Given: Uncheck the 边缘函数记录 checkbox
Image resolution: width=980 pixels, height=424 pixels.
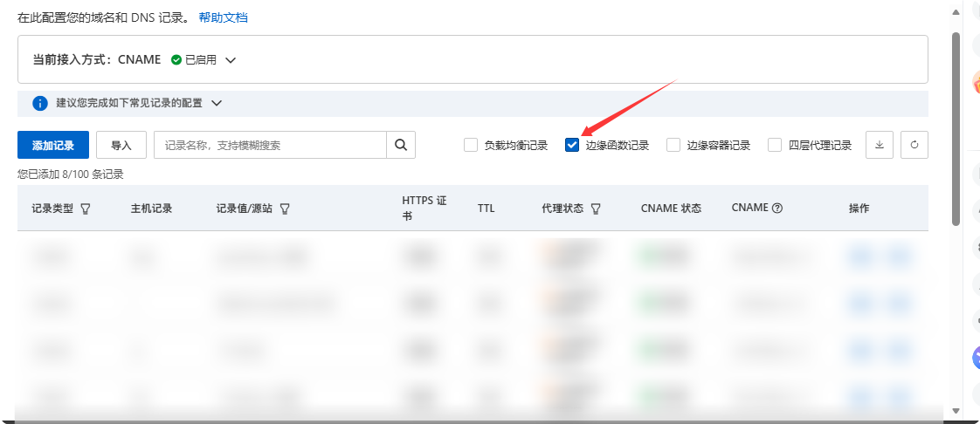Looking at the screenshot, I should coord(572,146).
